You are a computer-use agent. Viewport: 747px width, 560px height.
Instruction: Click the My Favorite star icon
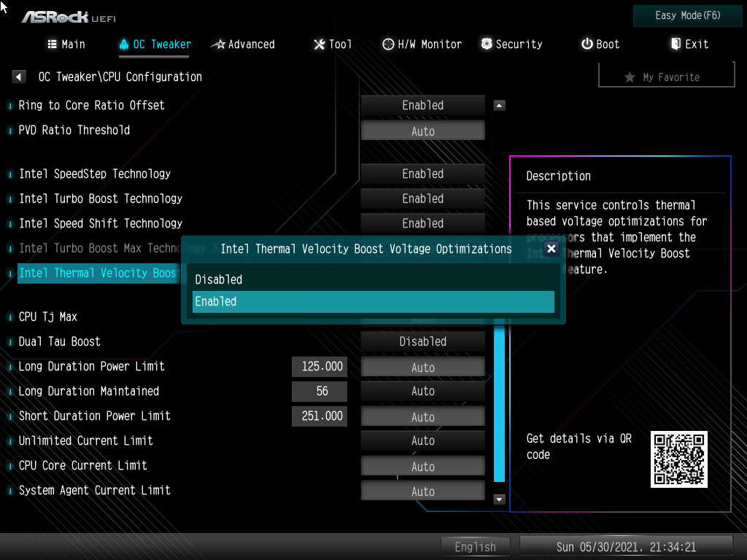coord(630,77)
